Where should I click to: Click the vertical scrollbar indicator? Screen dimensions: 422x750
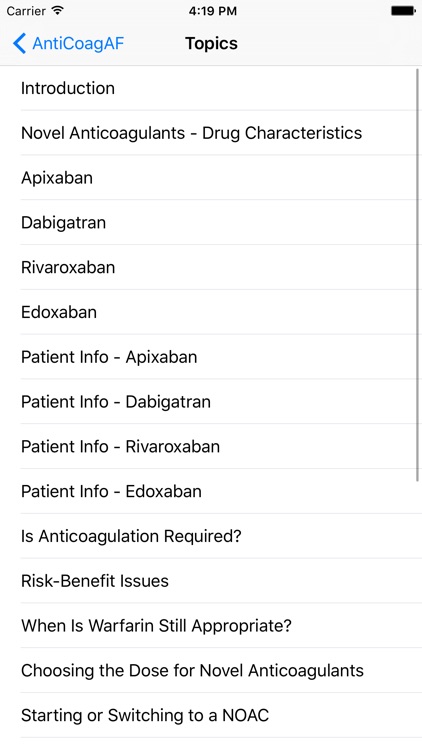pos(418,275)
